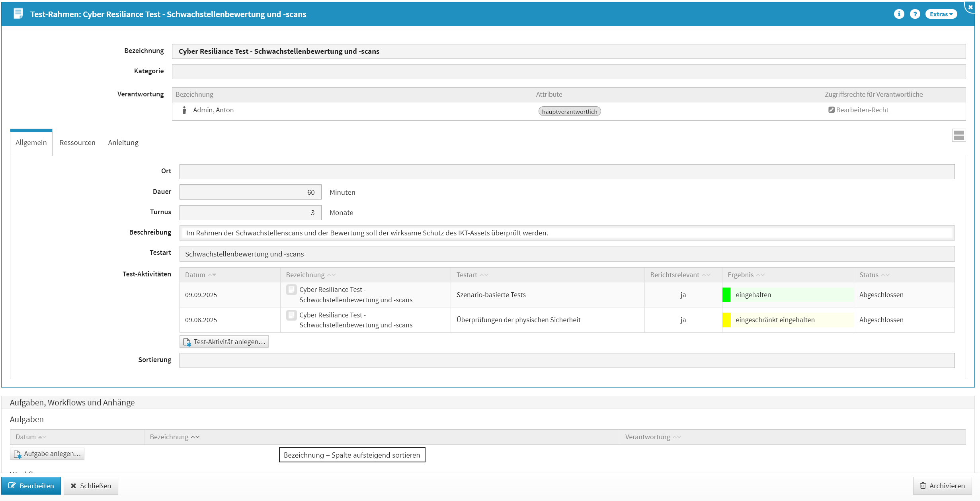Click the info icon in header
The height and width of the screenshot is (501, 980).
coord(899,14)
